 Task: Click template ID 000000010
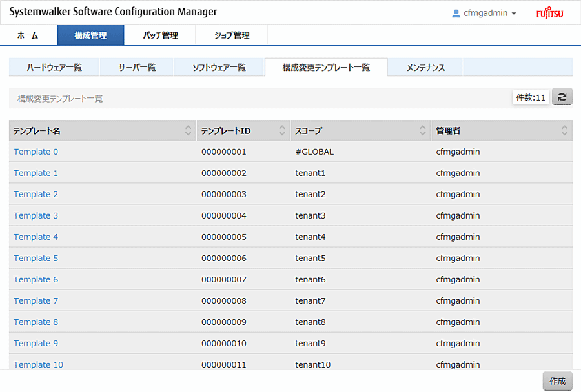224,343
